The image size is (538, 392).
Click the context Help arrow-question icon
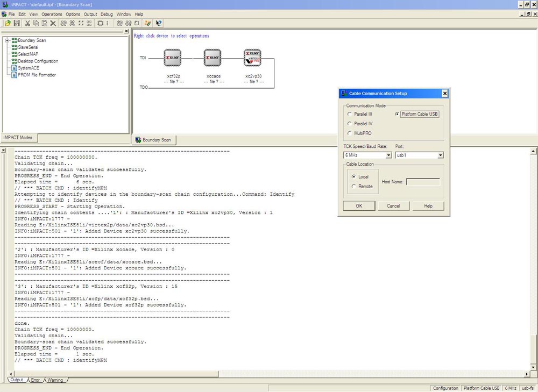point(159,23)
